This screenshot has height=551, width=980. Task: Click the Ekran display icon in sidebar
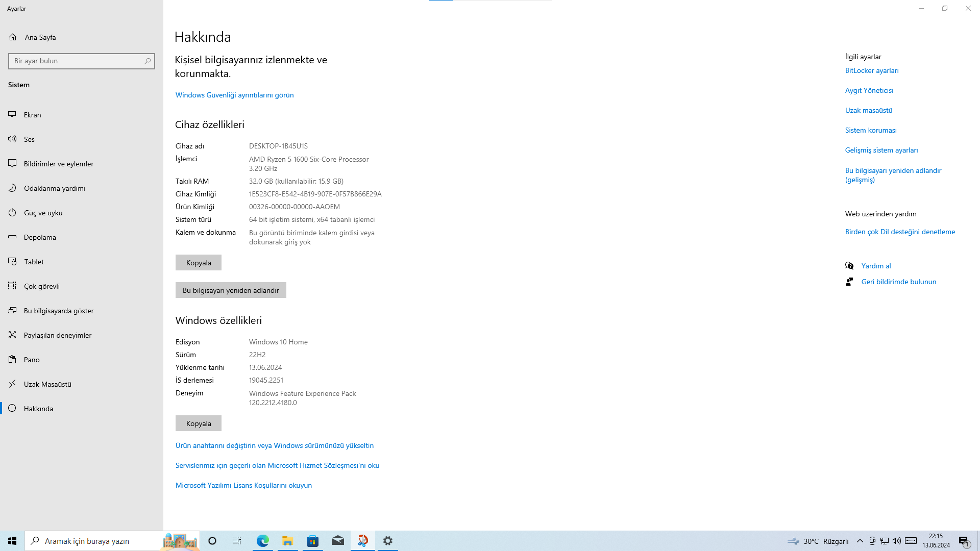click(12, 115)
